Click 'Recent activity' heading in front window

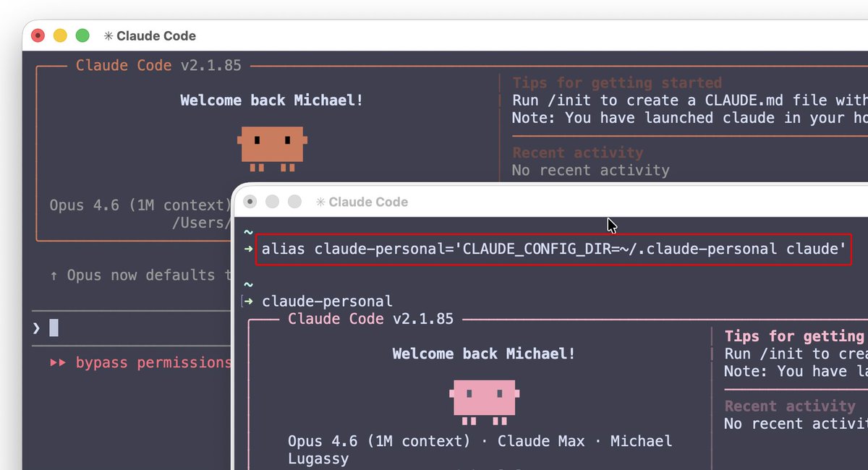(x=790, y=406)
